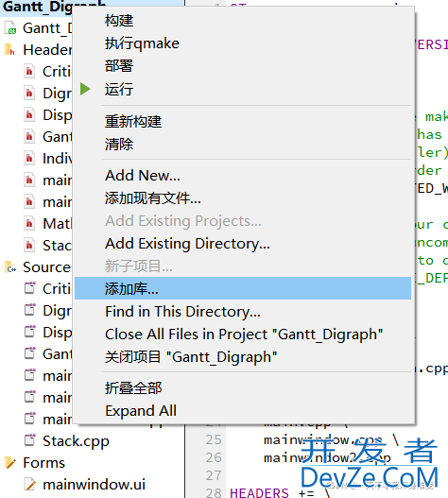Screen dimensions: 448x498
Task: Click the Gantt_Digraph .pro file icon
Action: point(10,28)
